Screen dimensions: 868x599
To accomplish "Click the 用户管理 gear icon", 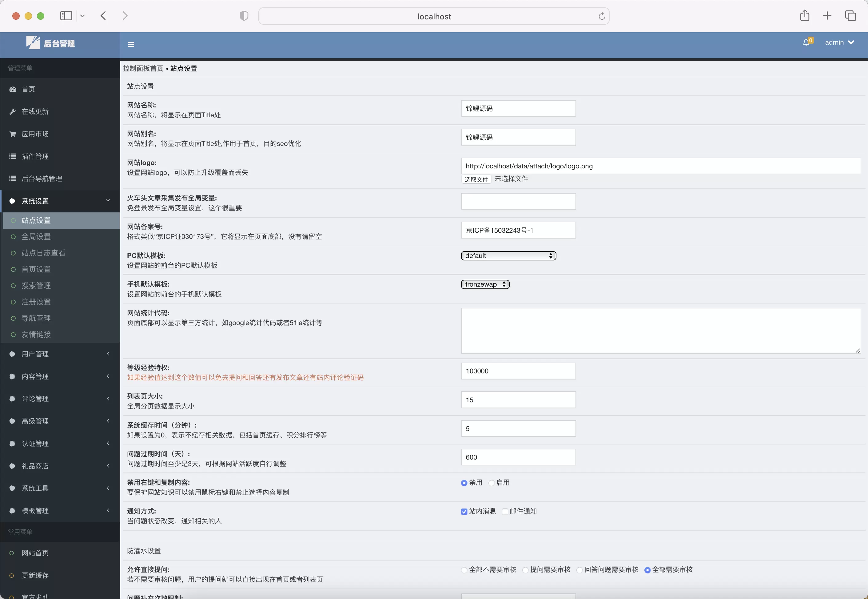I will coord(12,354).
